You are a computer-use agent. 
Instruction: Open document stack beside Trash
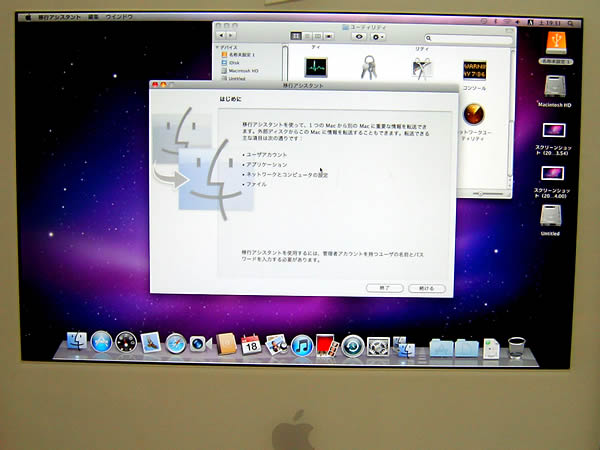pyautogui.click(x=491, y=349)
